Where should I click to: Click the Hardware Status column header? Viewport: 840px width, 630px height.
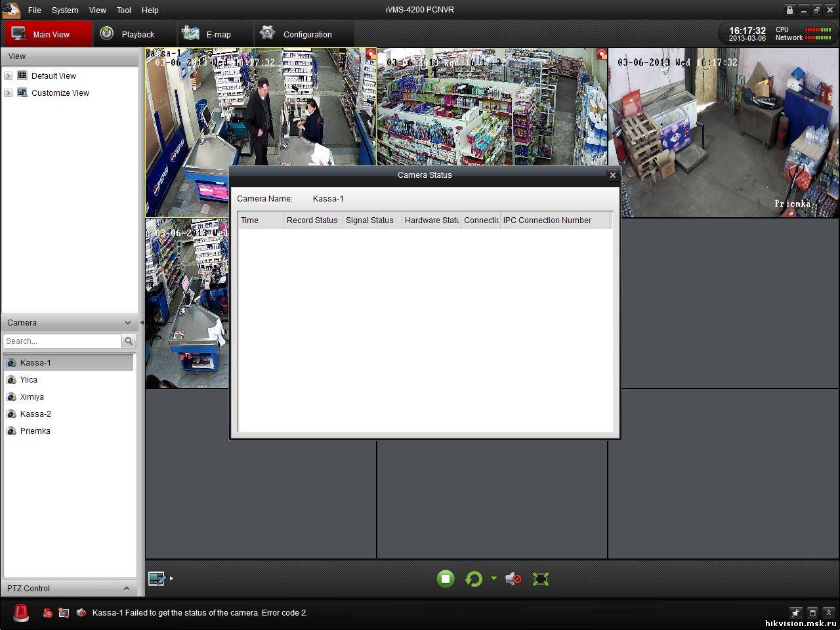point(431,220)
